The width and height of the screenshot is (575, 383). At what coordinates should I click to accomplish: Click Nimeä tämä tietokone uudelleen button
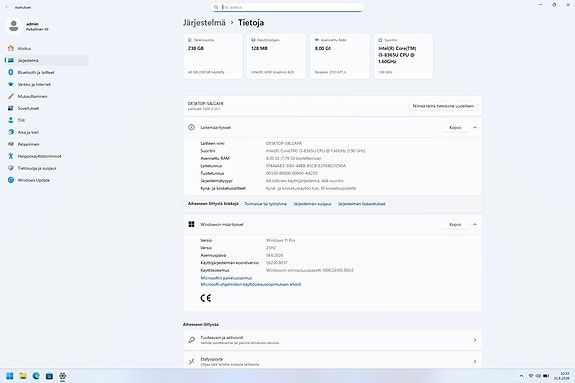[443, 106]
